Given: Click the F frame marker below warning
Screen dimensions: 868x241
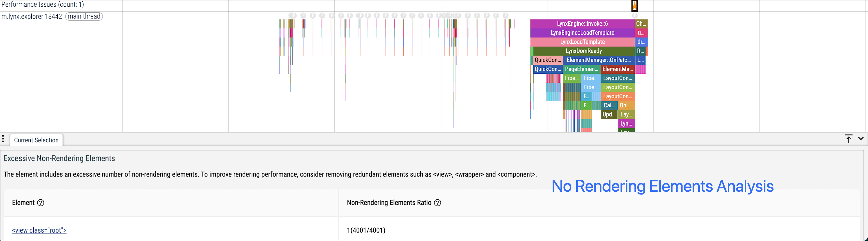Looking at the screenshot, I should [635, 15].
